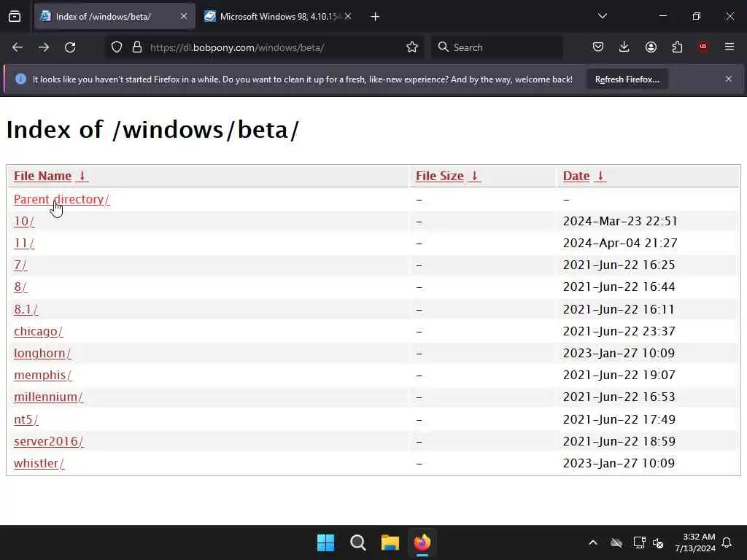Save page to Pocket
This screenshot has height=560, width=747.
click(598, 47)
